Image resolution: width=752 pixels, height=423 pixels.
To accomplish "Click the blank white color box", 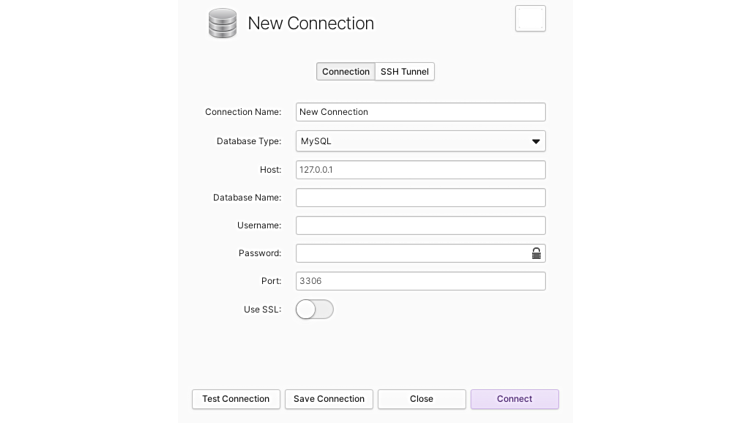I will pos(530,19).
